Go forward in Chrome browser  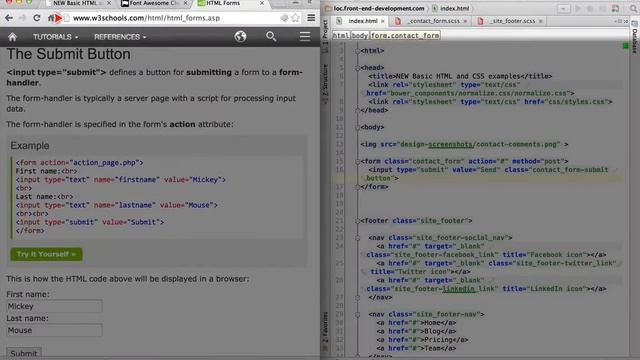coord(22,18)
